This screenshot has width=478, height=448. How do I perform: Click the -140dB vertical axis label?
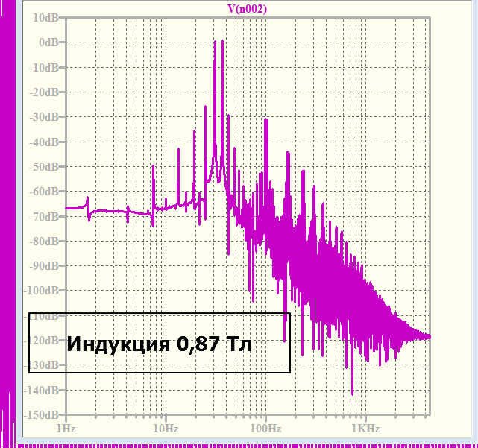[41, 390]
